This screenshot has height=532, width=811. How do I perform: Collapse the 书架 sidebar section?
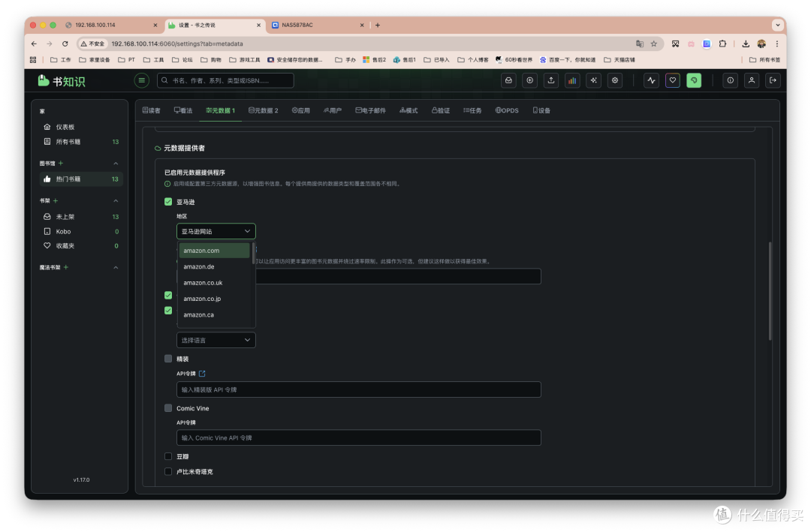point(116,200)
